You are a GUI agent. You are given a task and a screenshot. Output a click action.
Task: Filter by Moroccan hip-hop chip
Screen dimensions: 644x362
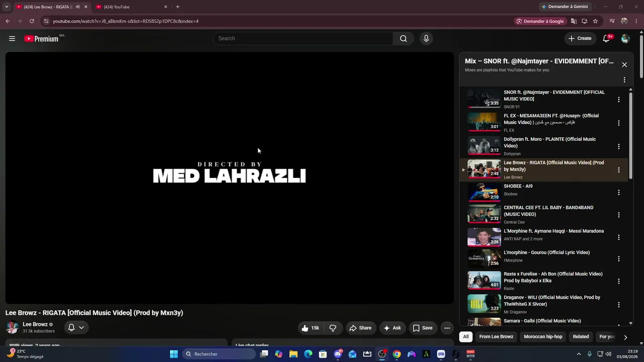tap(543, 337)
